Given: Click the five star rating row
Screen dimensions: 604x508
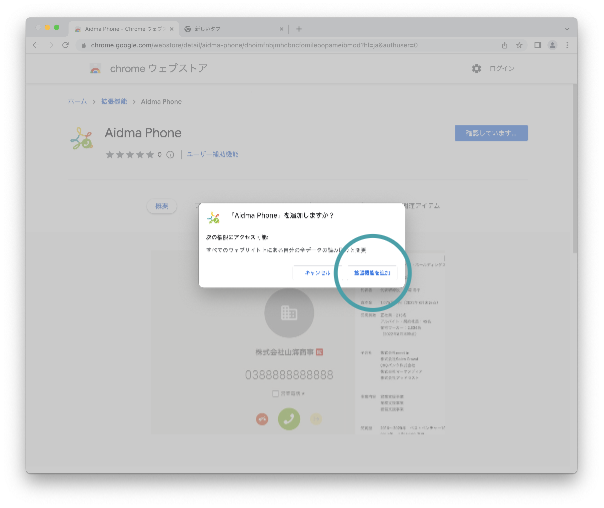Looking at the screenshot, I should coord(130,155).
